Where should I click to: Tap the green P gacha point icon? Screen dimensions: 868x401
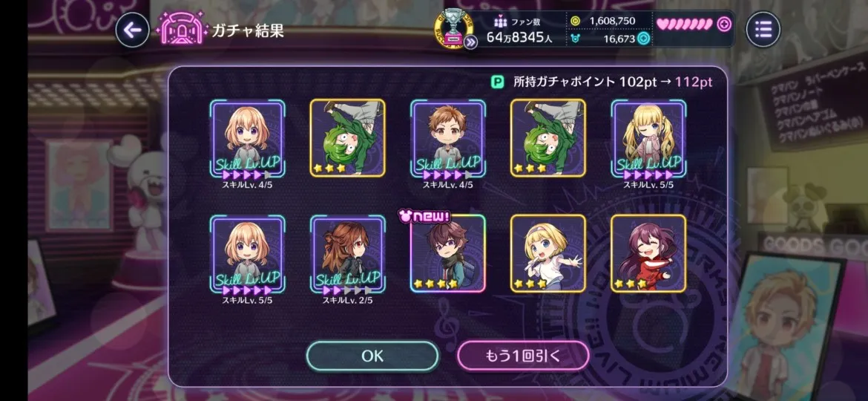coord(498,82)
